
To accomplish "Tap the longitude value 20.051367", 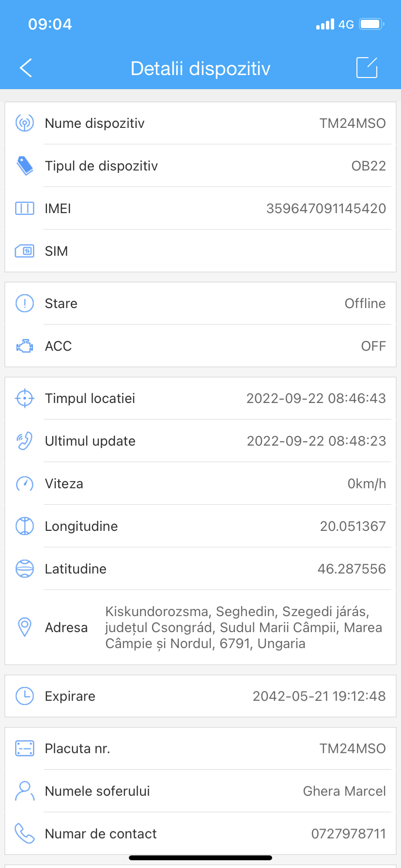I will pos(353,526).
